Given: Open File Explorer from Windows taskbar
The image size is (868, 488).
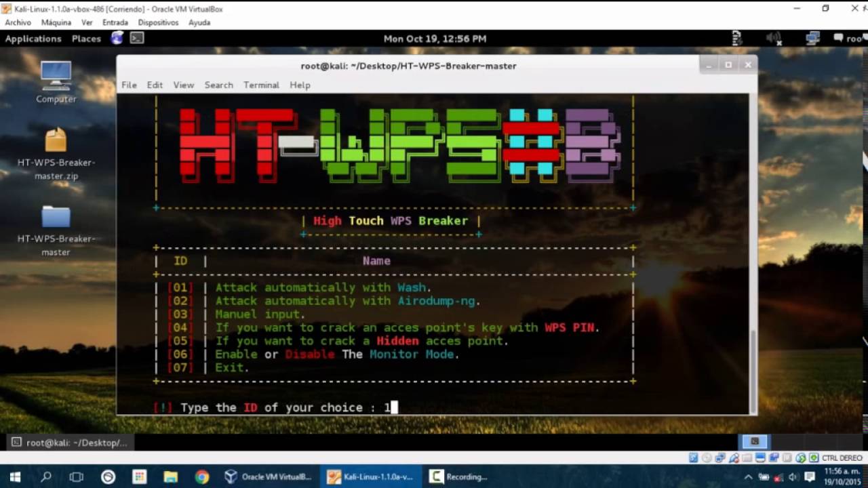Looking at the screenshot, I should (x=170, y=477).
